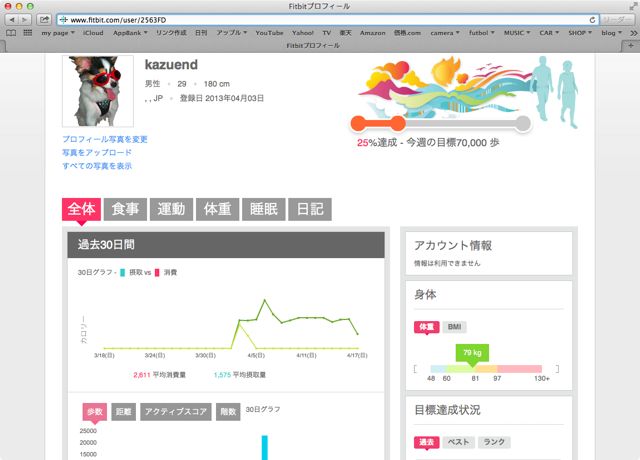
Task: Select the 日記 tab
Action: coord(310,209)
